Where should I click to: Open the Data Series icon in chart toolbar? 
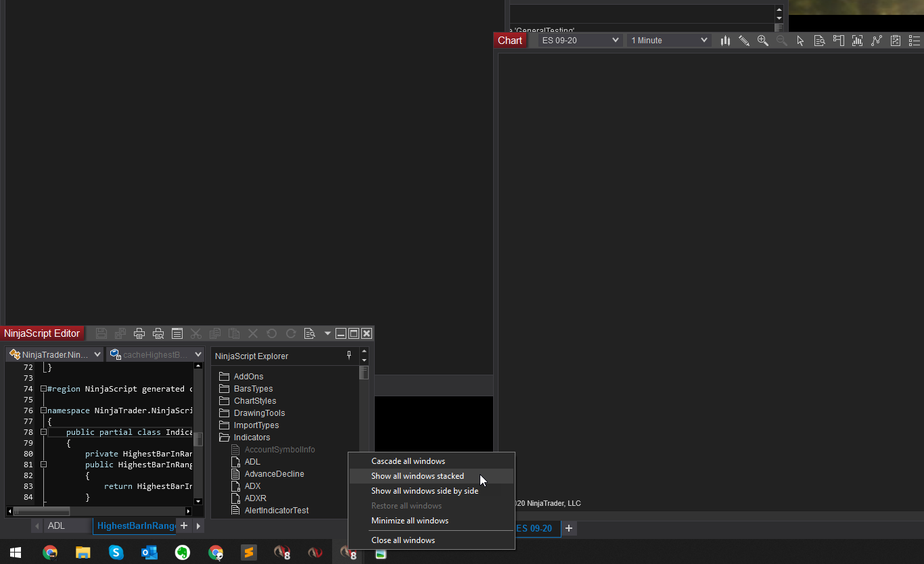pyautogui.click(x=858, y=41)
